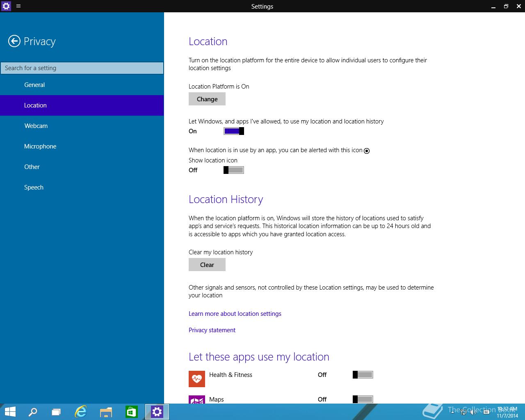Turn on location for Maps
The height and width of the screenshot is (420, 525).
pos(363,399)
